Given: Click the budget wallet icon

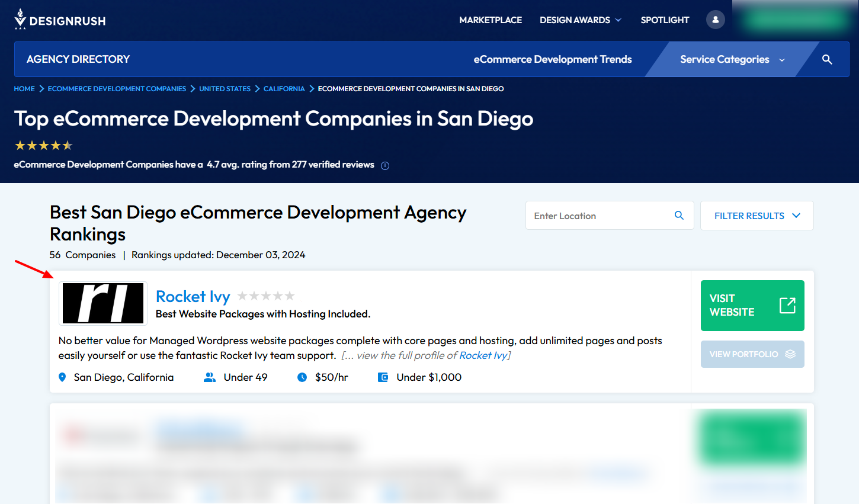Looking at the screenshot, I should point(383,377).
